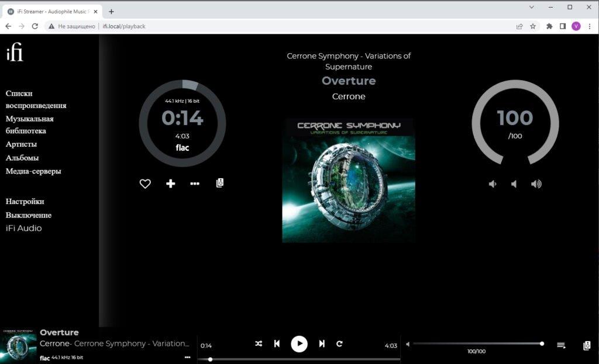Open outputs icon at footer right end

[587, 345]
